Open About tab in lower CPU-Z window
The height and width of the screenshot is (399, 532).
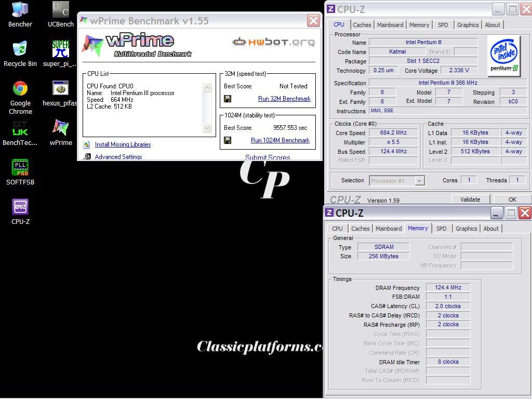click(491, 229)
